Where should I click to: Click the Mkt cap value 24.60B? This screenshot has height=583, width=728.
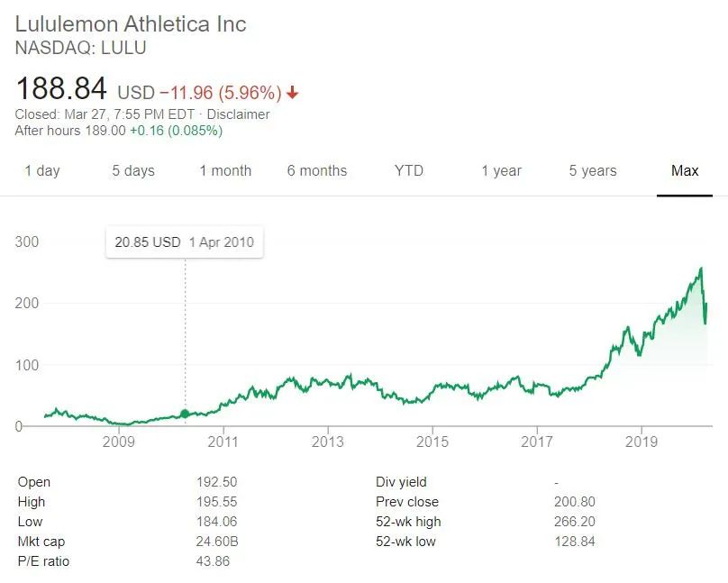click(217, 542)
